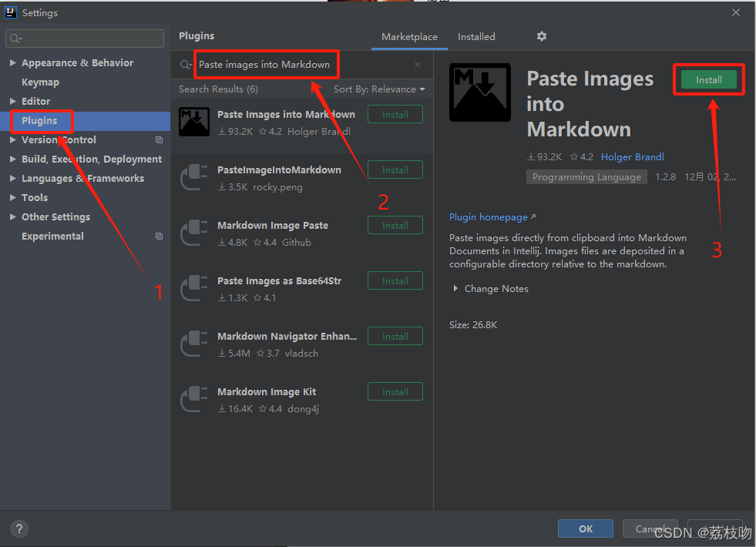This screenshot has width=756, height=547.
Task: Click the project-level icon beside Experimental
Action: click(x=159, y=237)
